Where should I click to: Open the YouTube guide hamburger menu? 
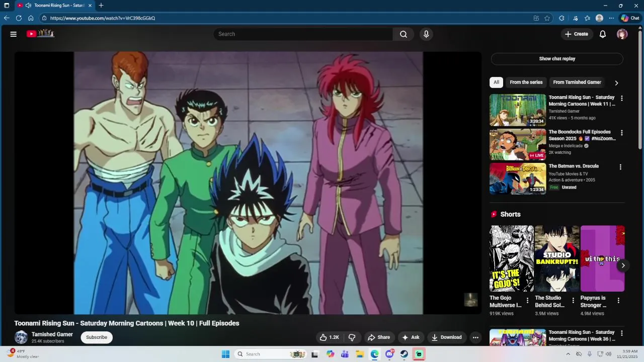pos(14,34)
